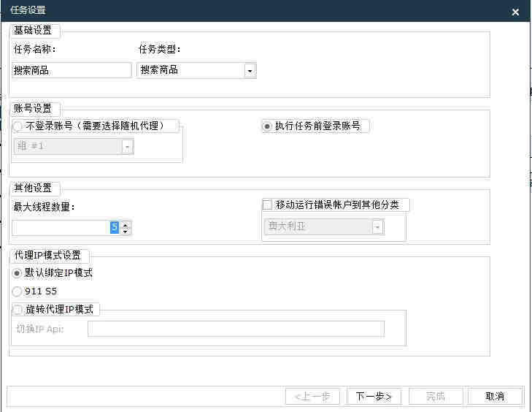Viewport: 532px width, 412px height.
Task: Open the 任务类型 dropdown arrow
Action: (x=250, y=71)
